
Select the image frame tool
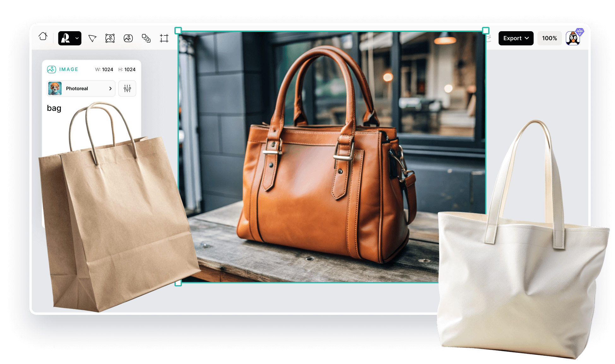tap(110, 38)
